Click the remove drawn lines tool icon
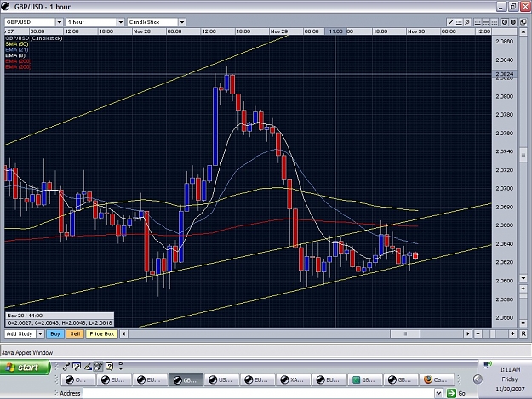The image size is (532, 399). pyautogui.click(x=467, y=22)
